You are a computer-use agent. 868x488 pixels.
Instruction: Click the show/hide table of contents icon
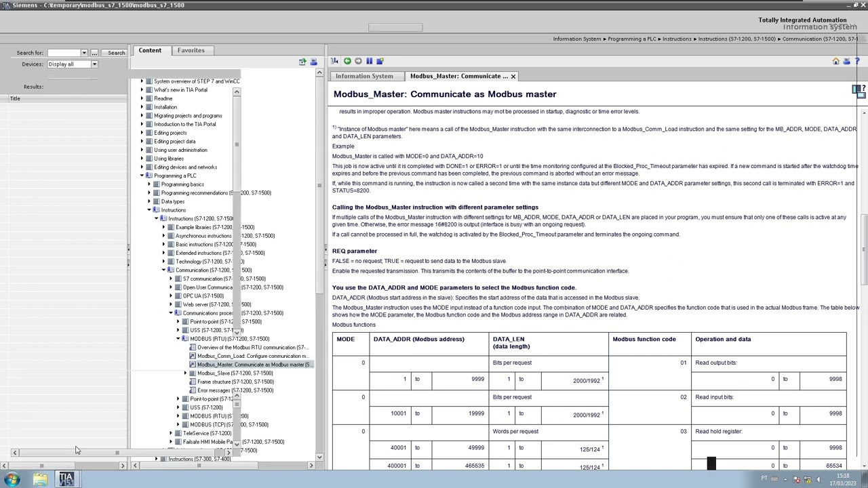click(335, 61)
